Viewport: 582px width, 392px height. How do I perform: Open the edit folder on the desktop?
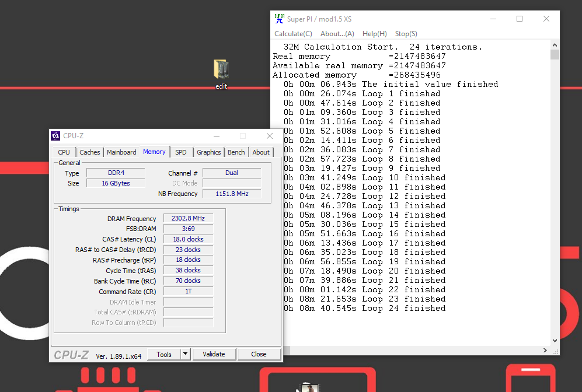point(221,74)
